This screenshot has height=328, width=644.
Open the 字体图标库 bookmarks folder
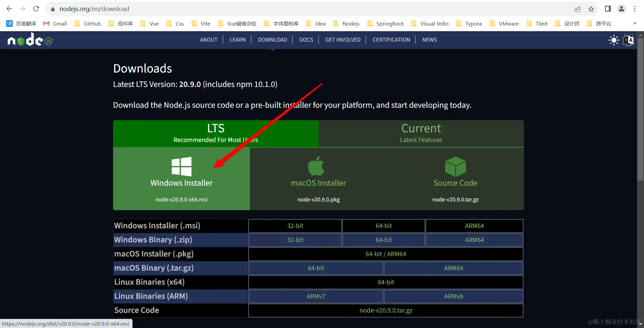pos(281,24)
